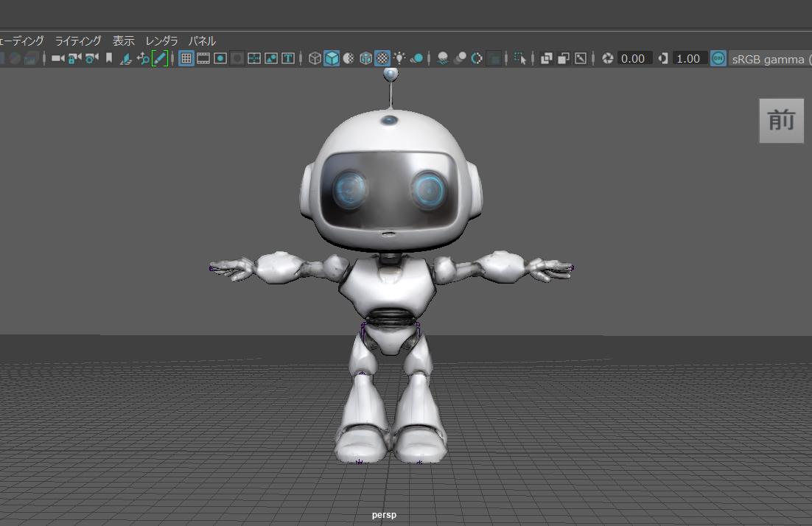Click the gamma value field 1.00
Screen dimensions: 812x526
tap(690, 58)
